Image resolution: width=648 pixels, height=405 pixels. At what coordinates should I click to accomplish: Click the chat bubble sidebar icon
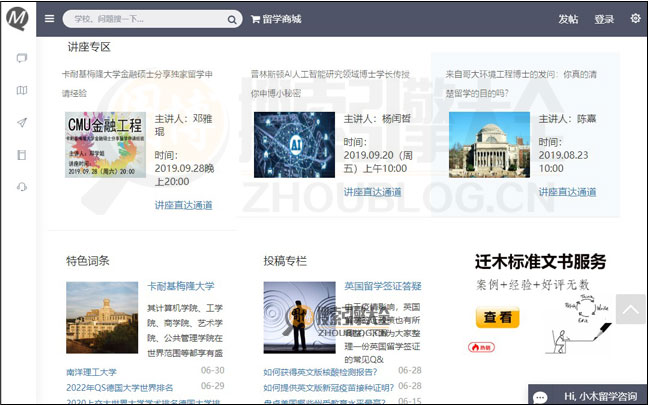22,58
